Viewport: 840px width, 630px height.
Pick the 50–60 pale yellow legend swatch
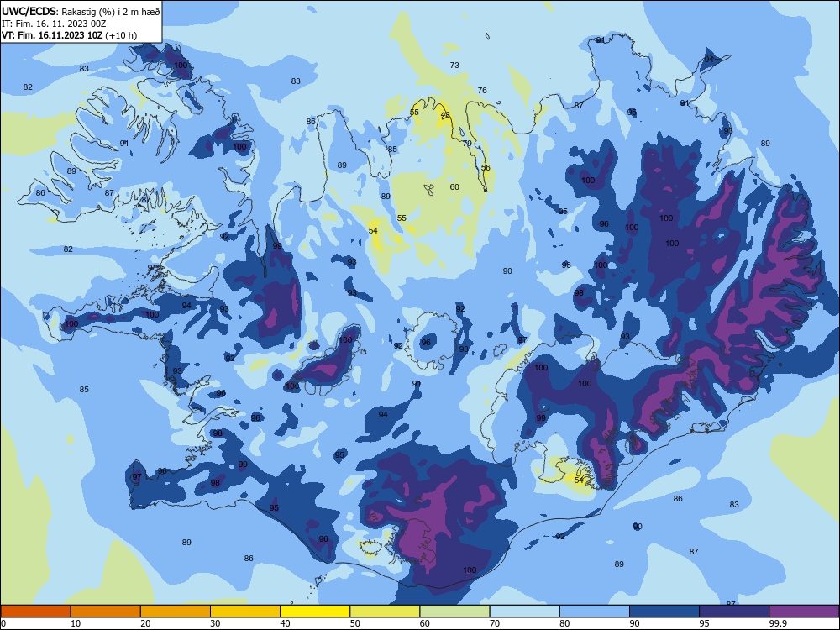pos(385,612)
